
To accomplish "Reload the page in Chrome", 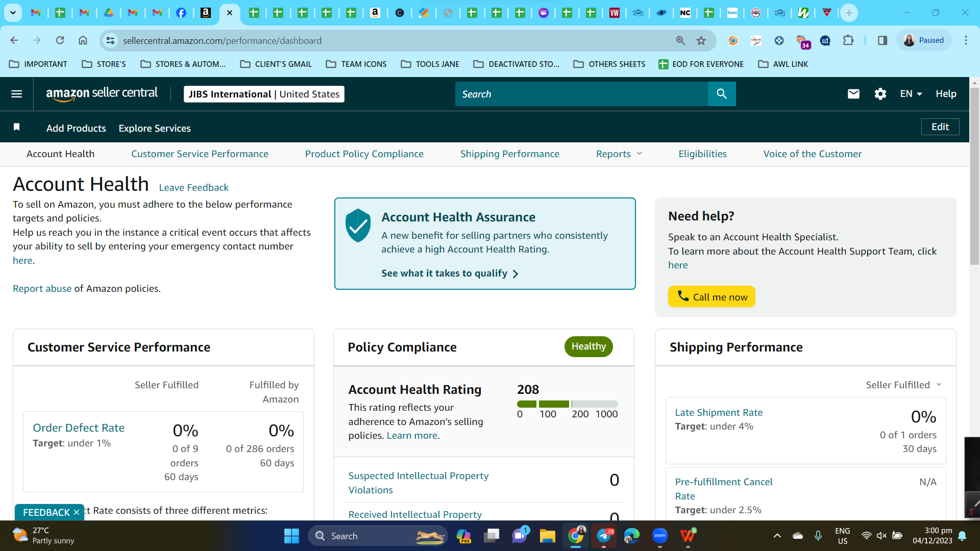I will tap(60, 40).
